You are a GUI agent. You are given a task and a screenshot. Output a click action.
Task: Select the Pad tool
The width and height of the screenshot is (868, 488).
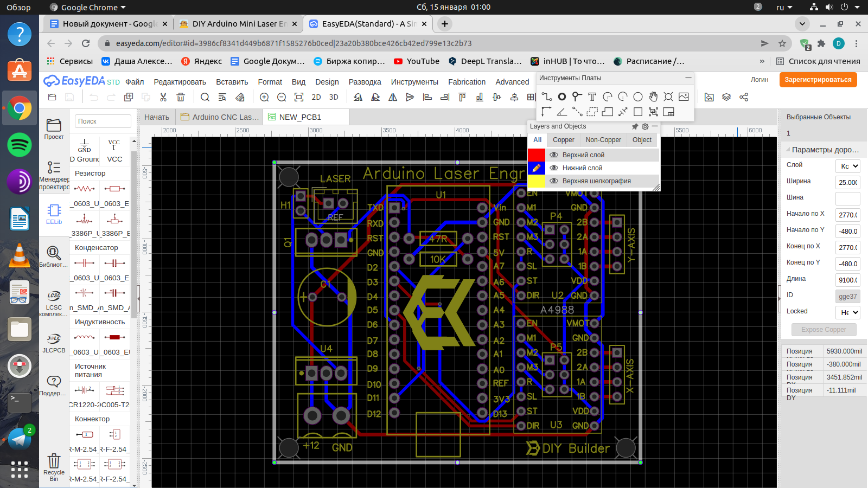point(562,97)
